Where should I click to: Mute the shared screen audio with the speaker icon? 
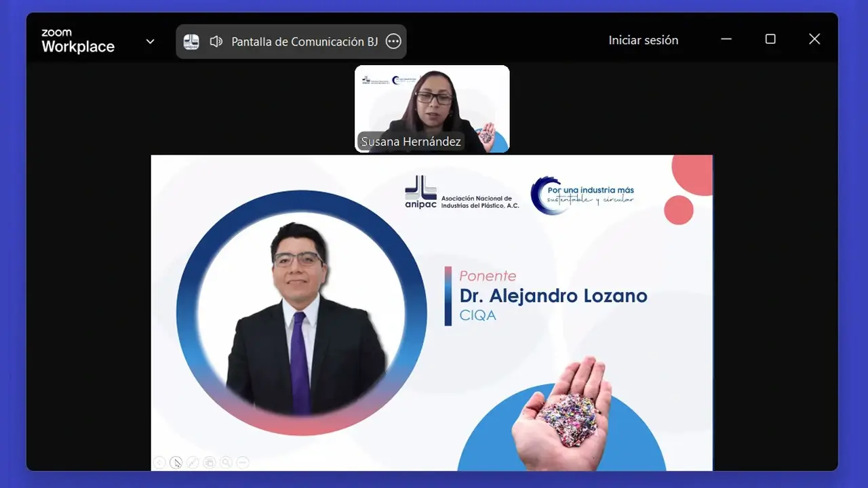(x=216, y=41)
